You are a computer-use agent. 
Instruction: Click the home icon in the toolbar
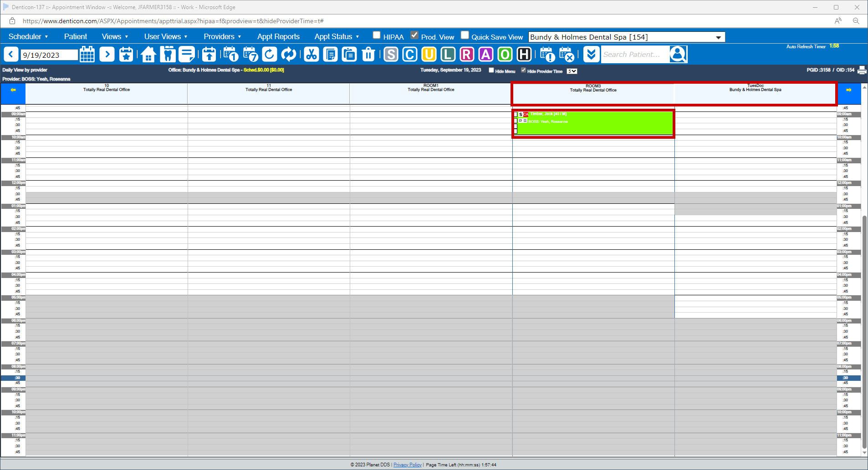(x=148, y=55)
